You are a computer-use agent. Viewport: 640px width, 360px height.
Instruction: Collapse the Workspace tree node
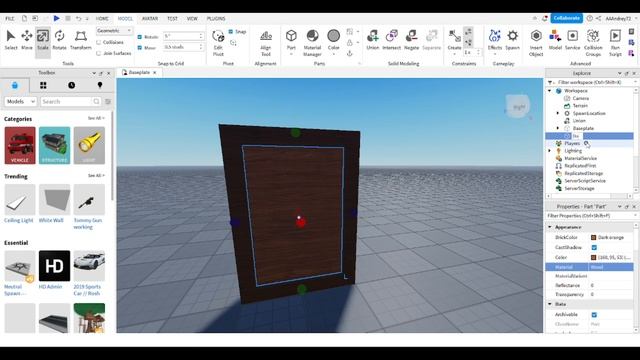[x=549, y=91]
